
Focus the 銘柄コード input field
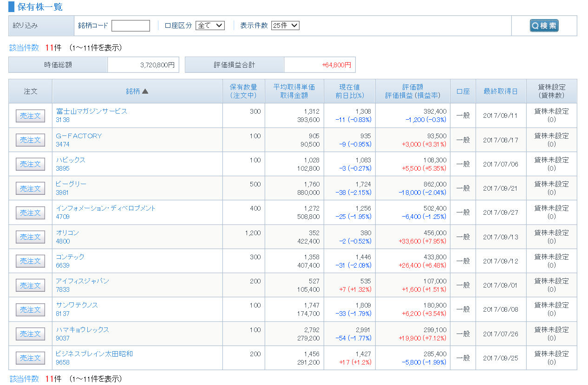(x=131, y=26)
